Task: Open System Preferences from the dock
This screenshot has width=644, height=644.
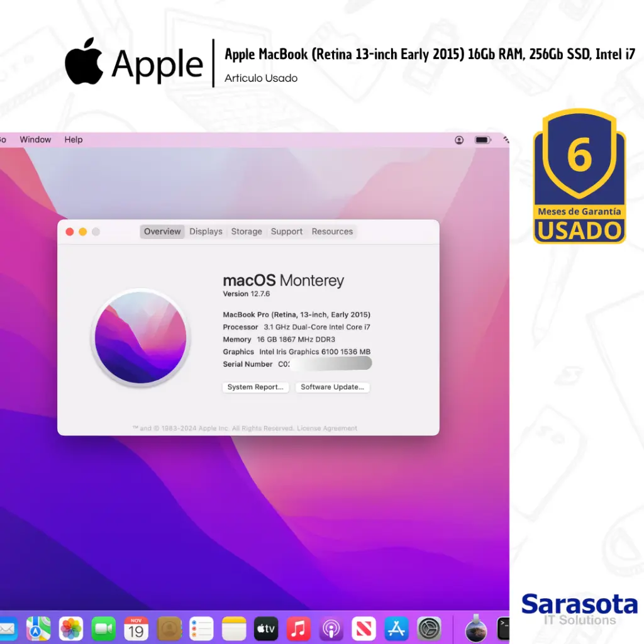Action: coord(430,628)
